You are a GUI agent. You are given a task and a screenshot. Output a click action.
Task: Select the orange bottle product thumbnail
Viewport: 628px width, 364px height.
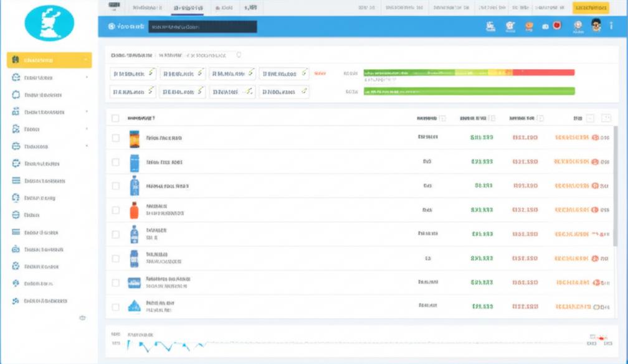pos(134,210)
